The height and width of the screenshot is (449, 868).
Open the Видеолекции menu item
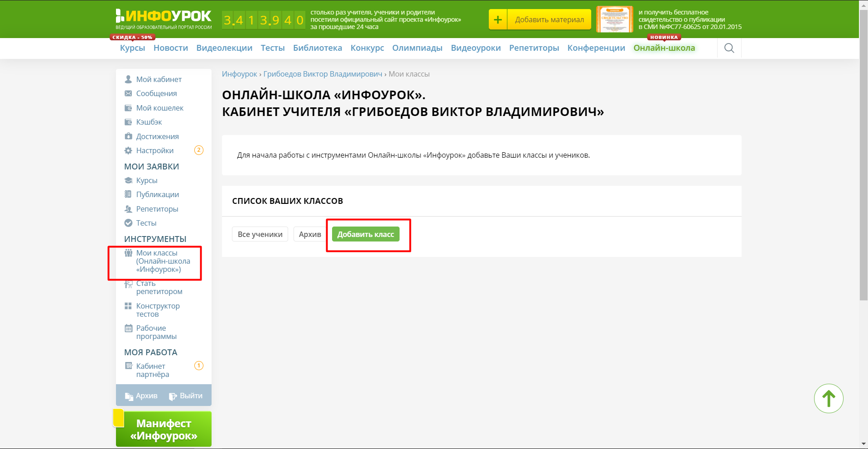224,48
